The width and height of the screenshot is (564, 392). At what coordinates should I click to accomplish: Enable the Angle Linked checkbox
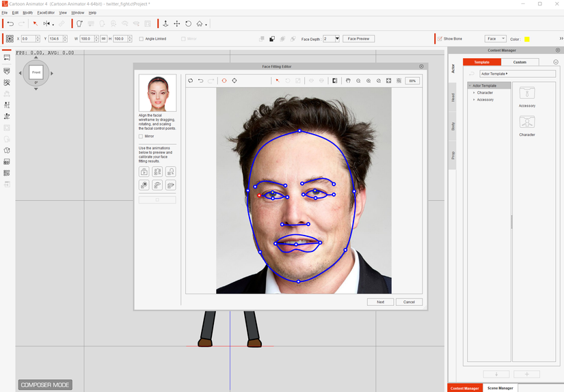click(141, 39)
